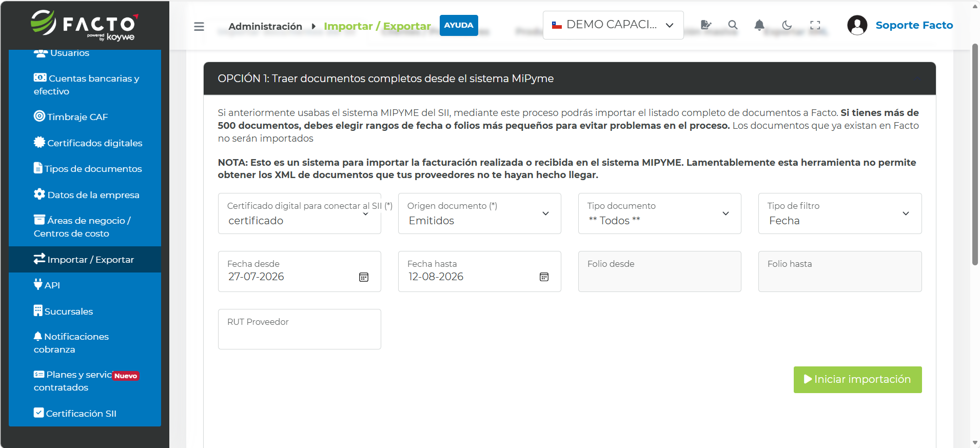Expand Certificado digital para conectar dropdown

click(300, 213)
